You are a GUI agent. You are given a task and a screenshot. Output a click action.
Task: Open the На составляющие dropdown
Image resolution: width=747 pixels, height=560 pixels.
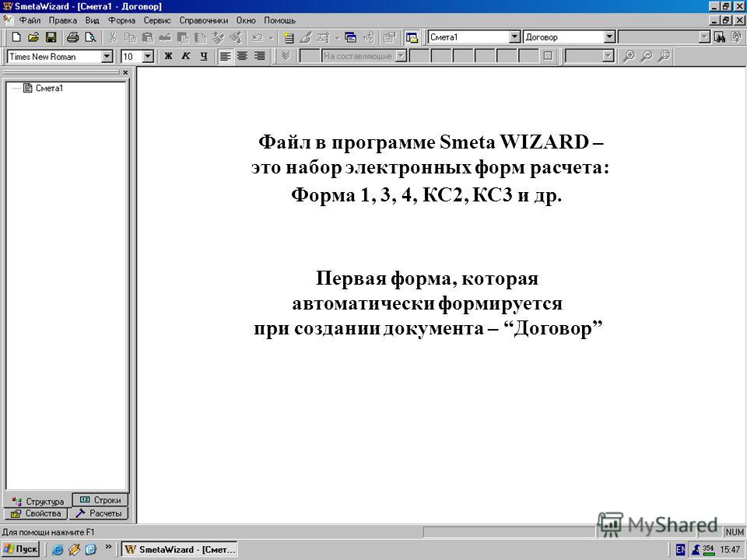[402, 56]
